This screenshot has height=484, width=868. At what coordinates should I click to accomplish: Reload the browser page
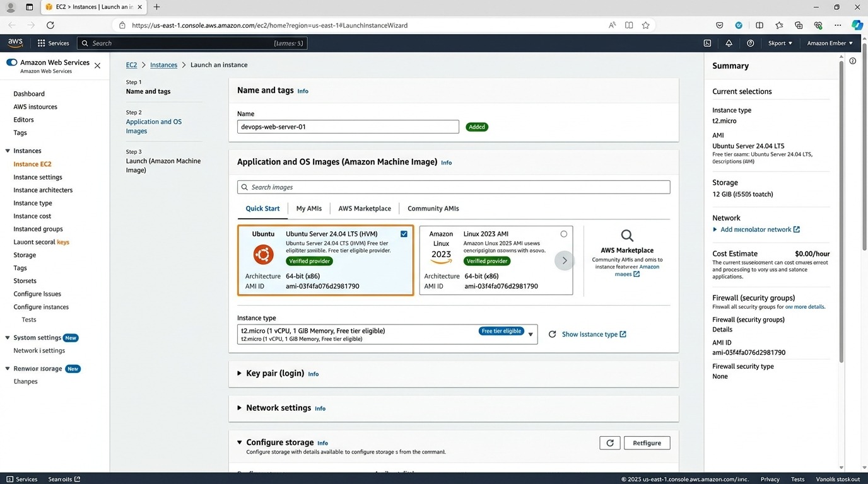click(50, 25)
